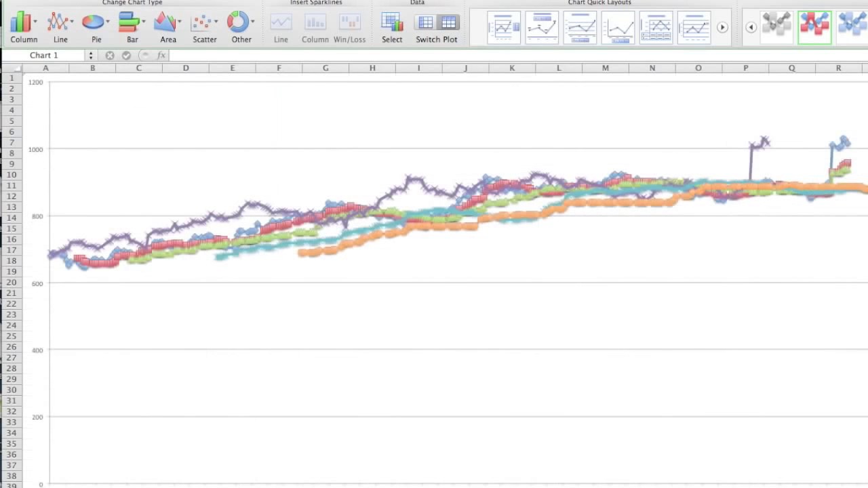Click the formula bar cancel button
868x488 pixels.
[109, 56]
